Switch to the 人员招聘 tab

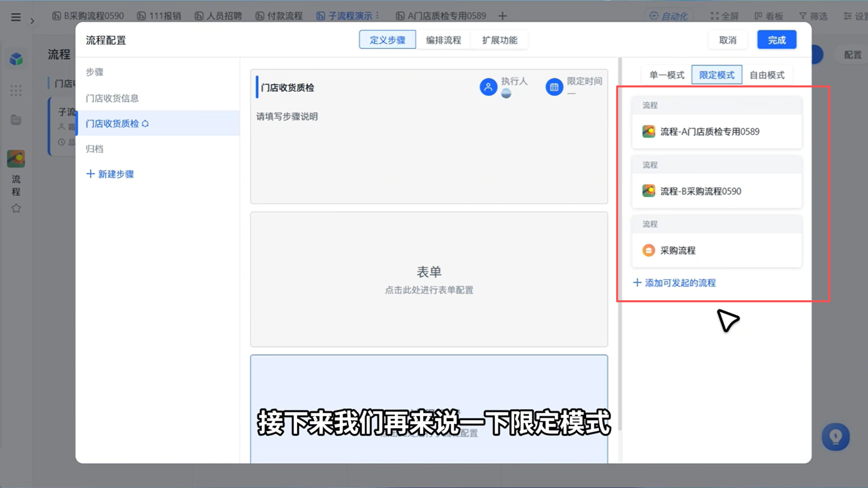point(218,16)
